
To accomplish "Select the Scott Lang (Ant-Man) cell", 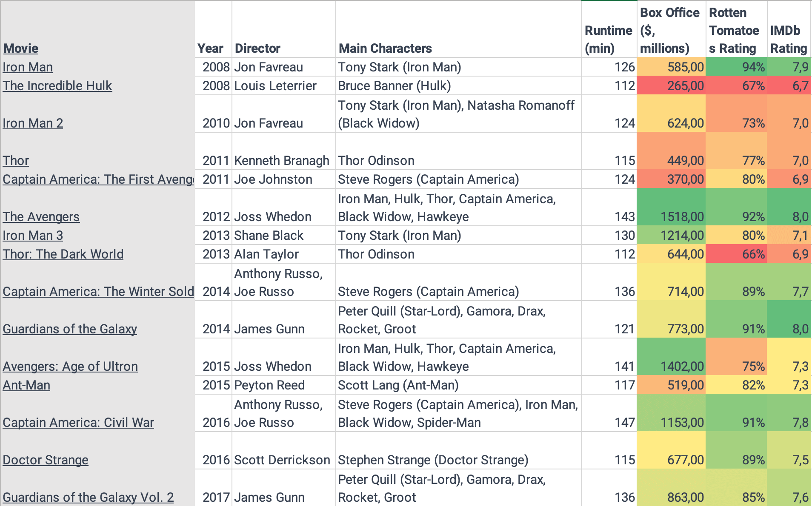I will point(458,385).
